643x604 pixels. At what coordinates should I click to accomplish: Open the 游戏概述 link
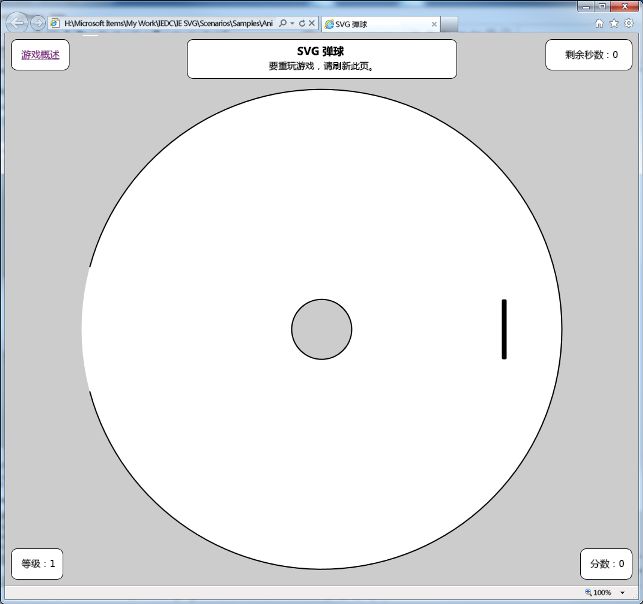coord(40,55)
